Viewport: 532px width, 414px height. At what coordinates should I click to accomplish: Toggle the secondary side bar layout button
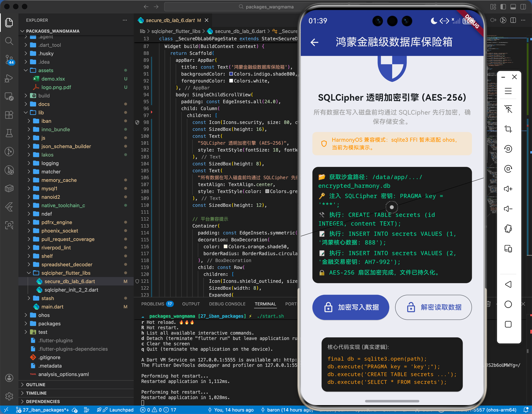click(523, 7)
